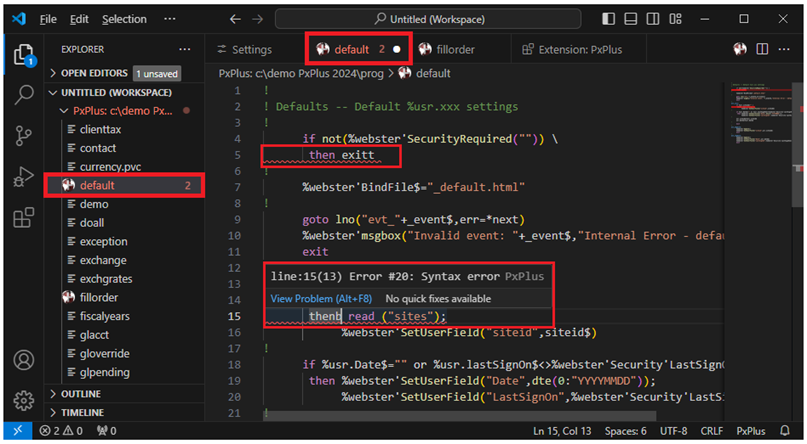Open the Manage gear menu

click(24, 401)
